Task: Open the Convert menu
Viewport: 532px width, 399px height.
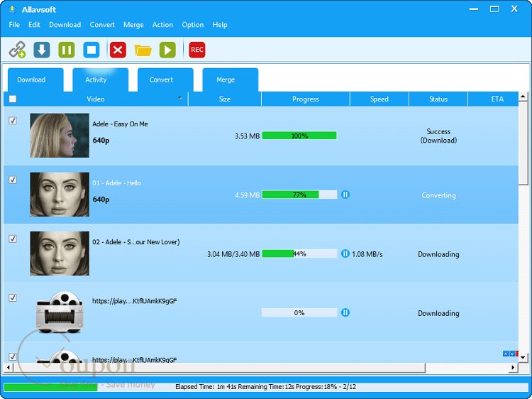Action: (x=102, y=25)
